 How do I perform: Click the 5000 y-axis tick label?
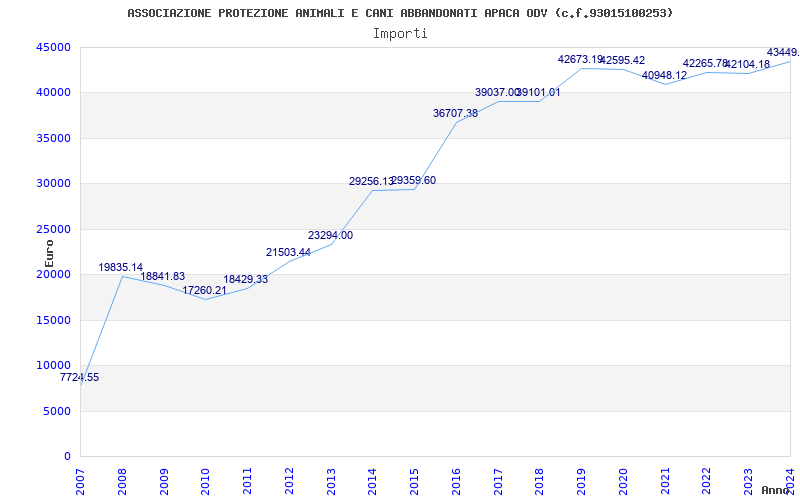(56, 411)
